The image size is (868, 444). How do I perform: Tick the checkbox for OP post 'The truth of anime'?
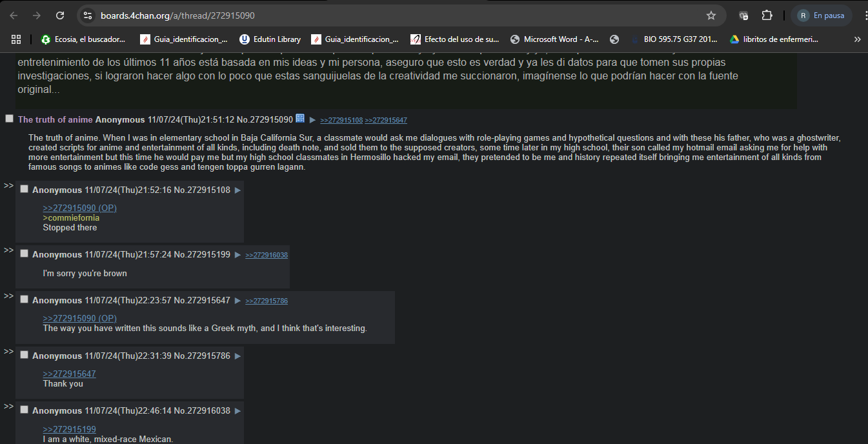pos(9,119)
